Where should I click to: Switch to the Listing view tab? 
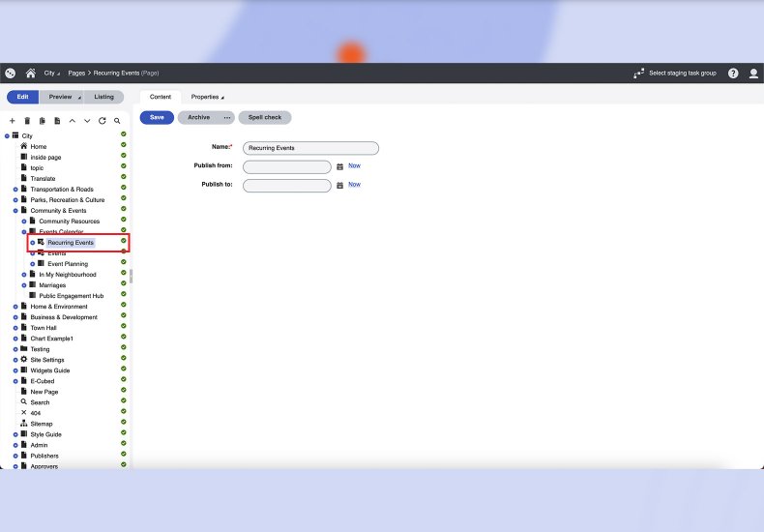coord(103,97)
